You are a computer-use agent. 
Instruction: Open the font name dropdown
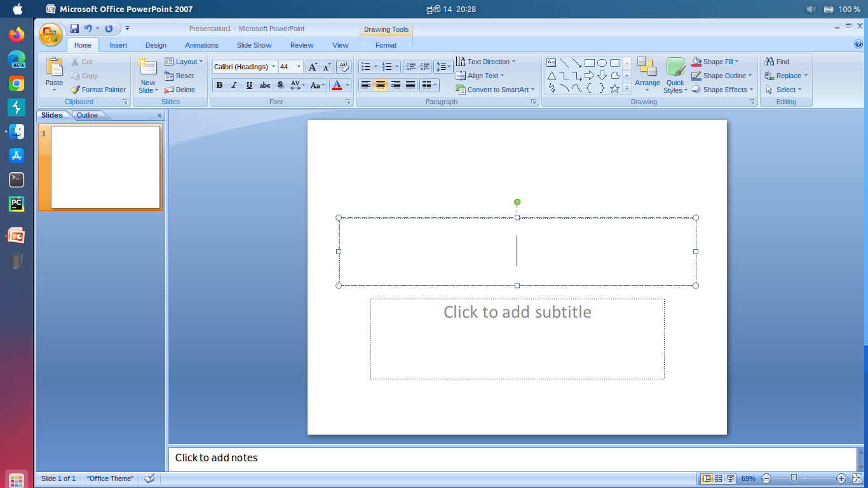pyautogui.click(x=274, y=67)
